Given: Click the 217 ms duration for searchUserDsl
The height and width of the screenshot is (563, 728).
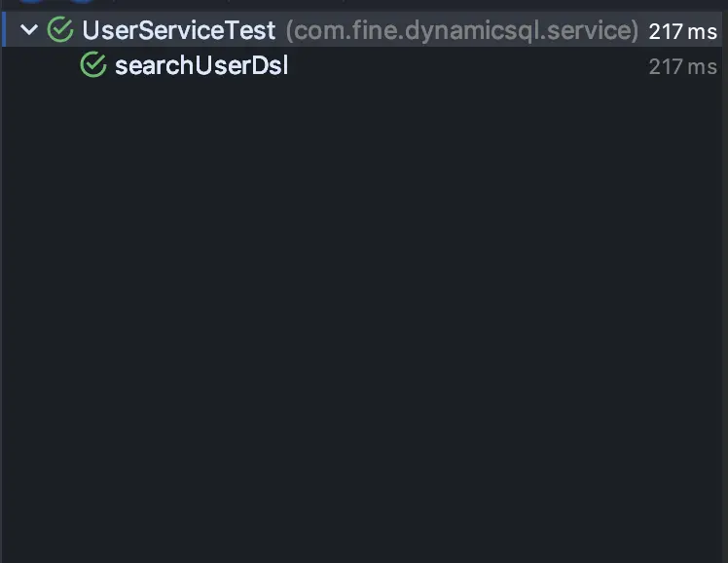Looking at the screenshot, I should click(682, 67).
